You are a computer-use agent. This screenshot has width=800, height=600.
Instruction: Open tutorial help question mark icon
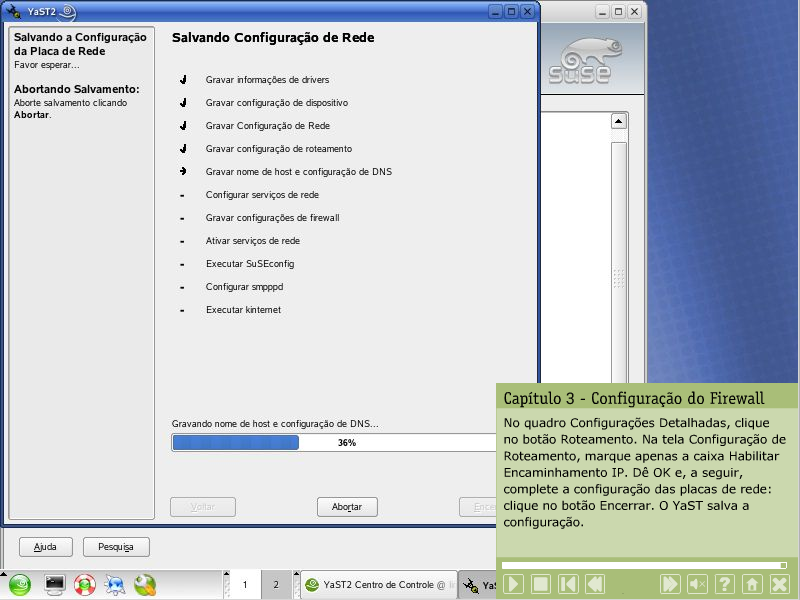(x=725, y=584)
